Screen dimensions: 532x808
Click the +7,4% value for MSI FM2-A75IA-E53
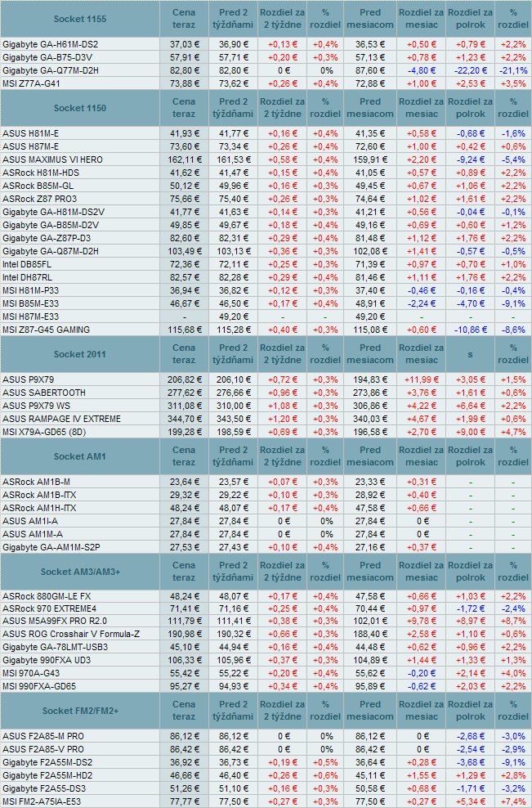pyautogui.click(x=513, y=801)
